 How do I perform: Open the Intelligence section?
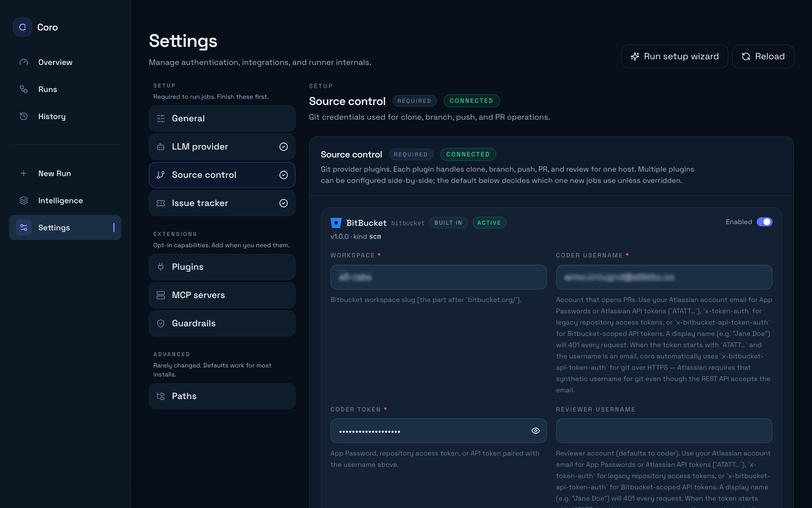pyautogui.click(x=65, y=201)
